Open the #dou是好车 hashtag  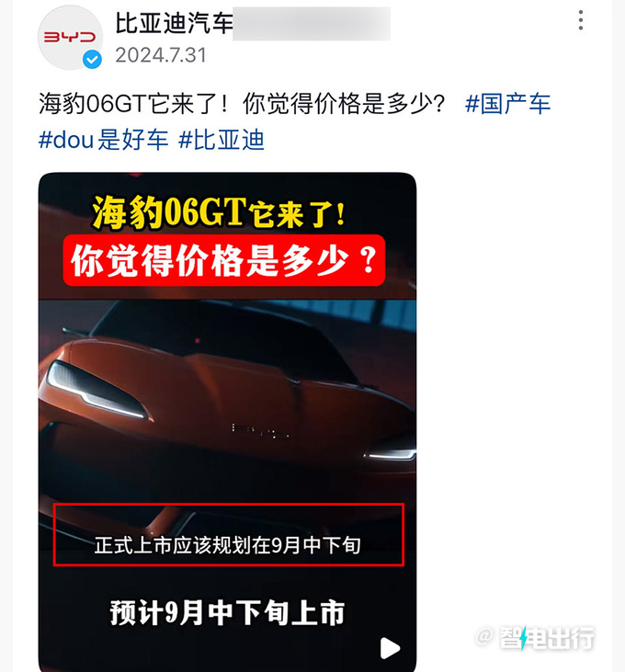click(103, 140)
